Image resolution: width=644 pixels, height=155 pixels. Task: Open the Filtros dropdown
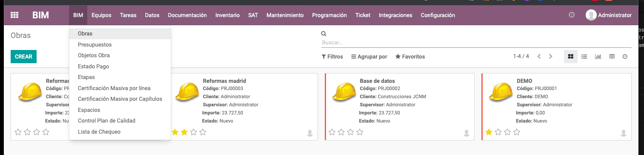point(332,56)
